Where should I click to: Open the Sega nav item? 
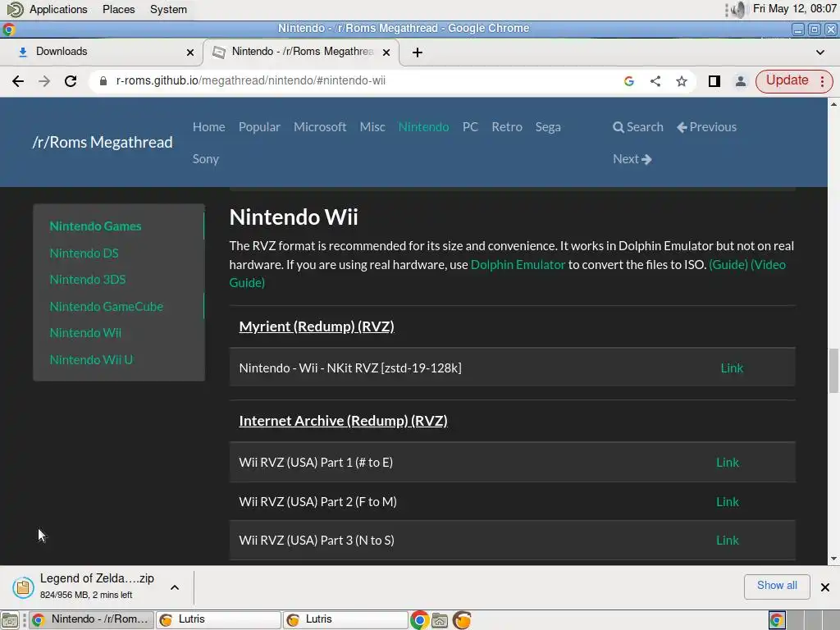tap(548, 127)
